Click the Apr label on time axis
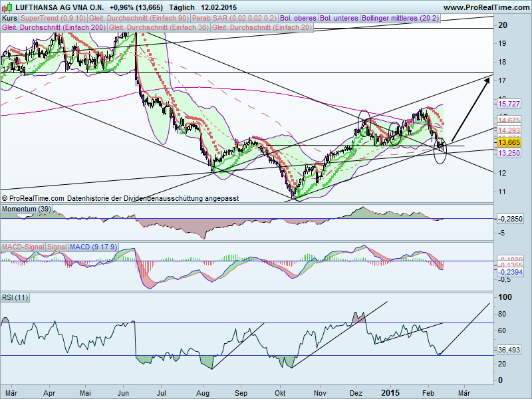Screen dimensions: 532x399 [x=49, y=393]
